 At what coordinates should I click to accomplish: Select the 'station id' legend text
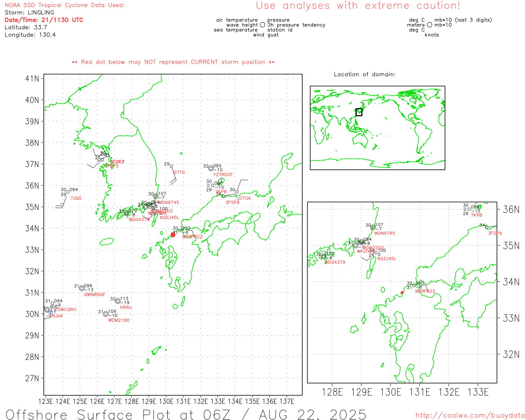tap(280, 30)
